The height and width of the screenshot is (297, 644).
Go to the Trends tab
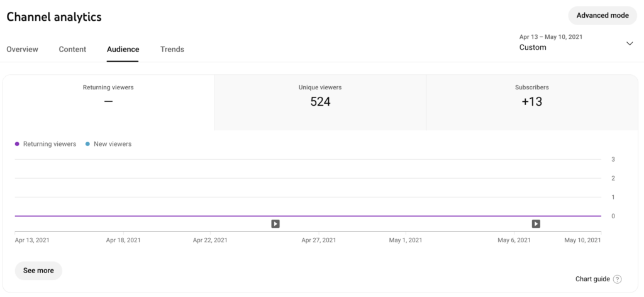[x=172, y=49]
